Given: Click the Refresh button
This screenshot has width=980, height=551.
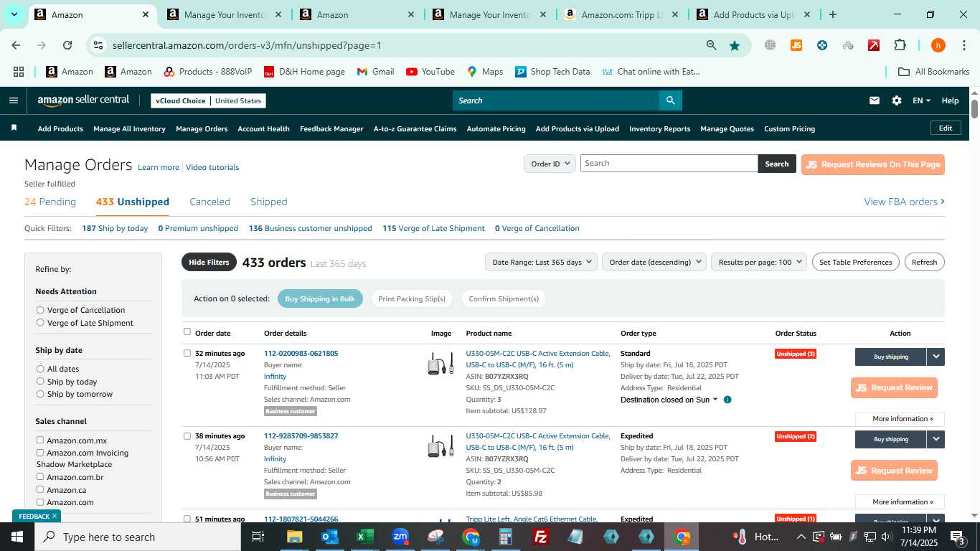Looking at the screenshot, I should (x=924, y=262).
